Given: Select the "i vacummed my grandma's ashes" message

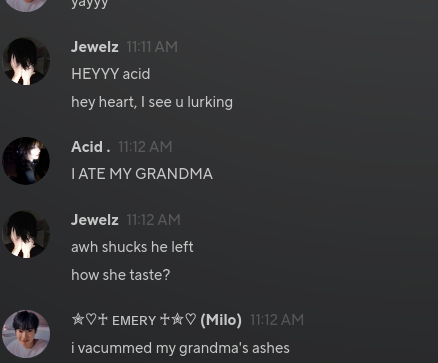Looking at the screenshot, I should click(180, 348).
